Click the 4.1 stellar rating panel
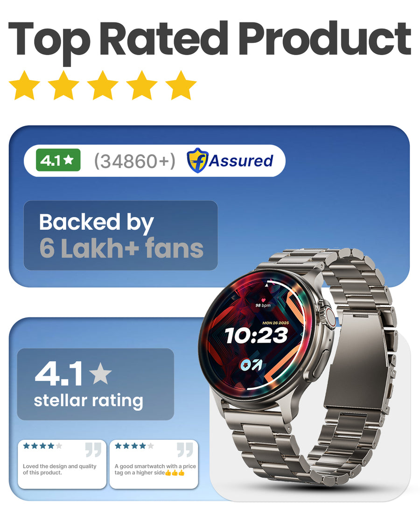 [95, 384]
